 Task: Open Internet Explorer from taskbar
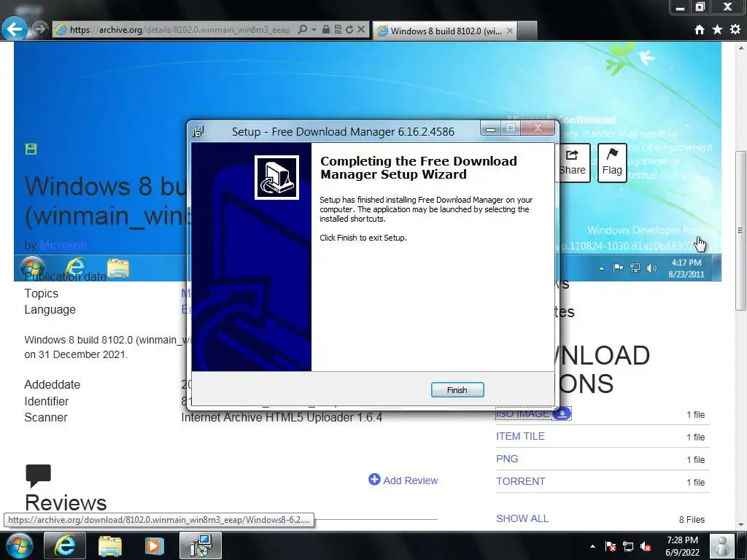65,545
